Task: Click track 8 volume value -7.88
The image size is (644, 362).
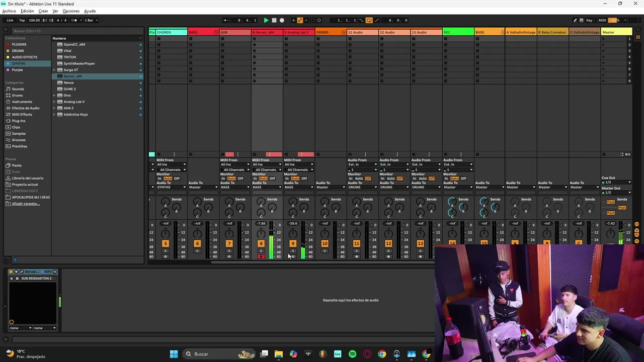Action: 261,223
